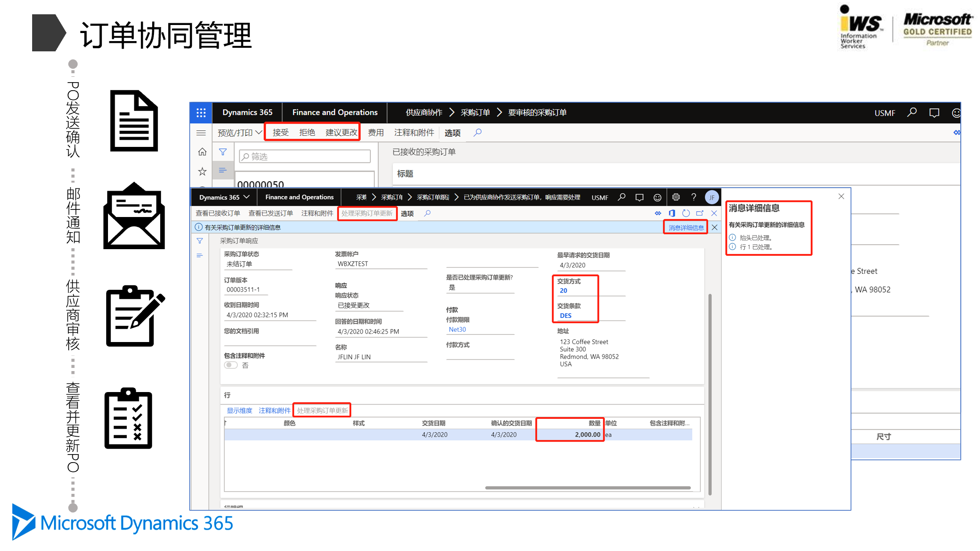Click Net30 payment term link
The width and height of the screenshot is (980, 551).
click(x=457, y=330)
